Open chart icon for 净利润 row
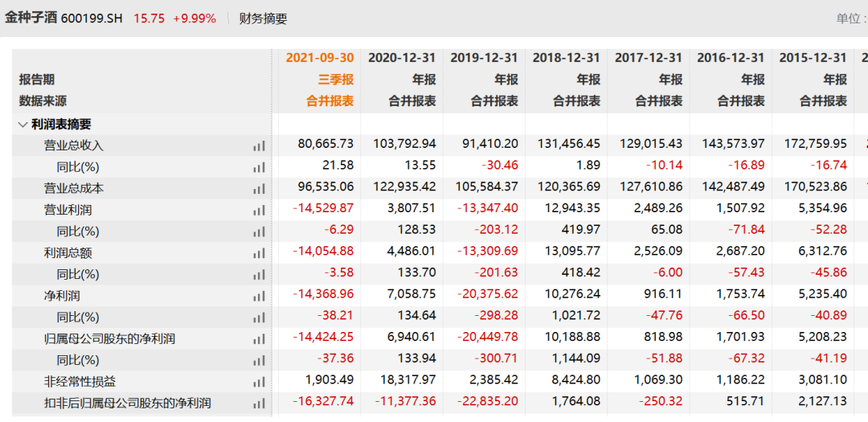868x422 pixels. [259, 297]
